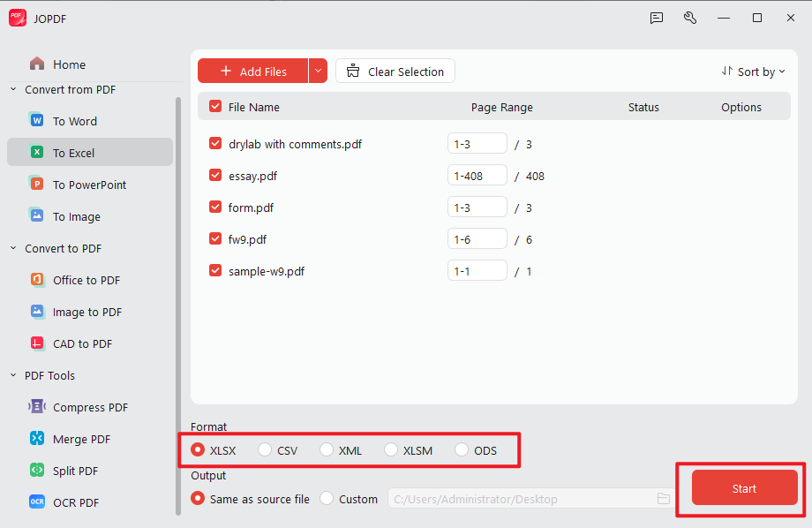This screenshot has height=528, width=812.
Task: Click the Clear Selection button
Action: pos(395,71)
